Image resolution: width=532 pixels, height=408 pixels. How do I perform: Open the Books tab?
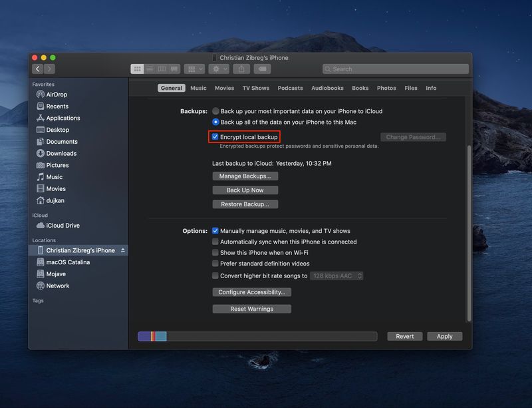point(360,88)
